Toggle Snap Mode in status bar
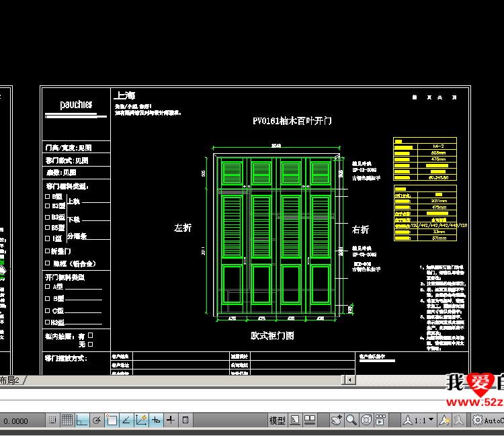 52,420
